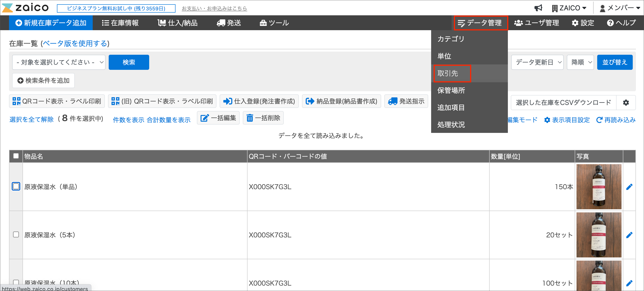The width and height of the screenshot is (644, 291).
Task: Click the gear icon beside CSV download
Action: (626, 102)
